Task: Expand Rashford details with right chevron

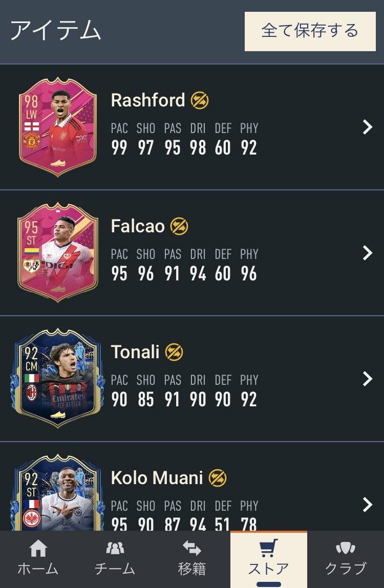Action: (368, 127)
